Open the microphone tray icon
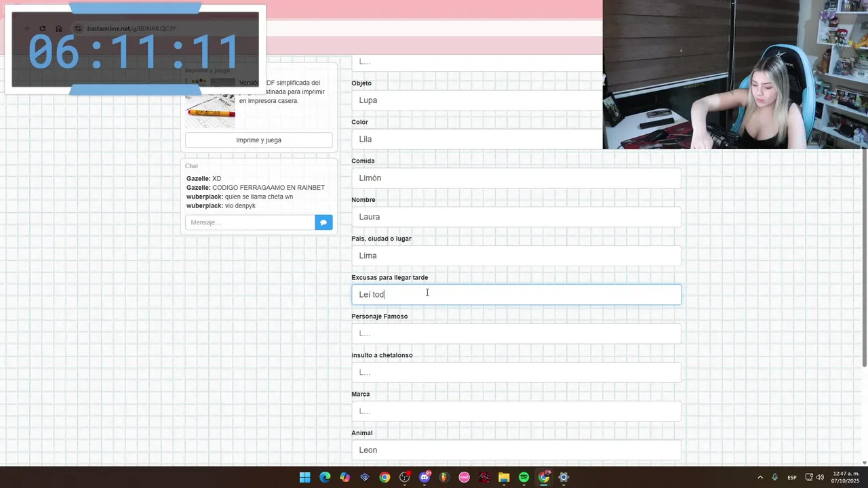The height and width of the screenshot is (488, 868). pos(775,477)
